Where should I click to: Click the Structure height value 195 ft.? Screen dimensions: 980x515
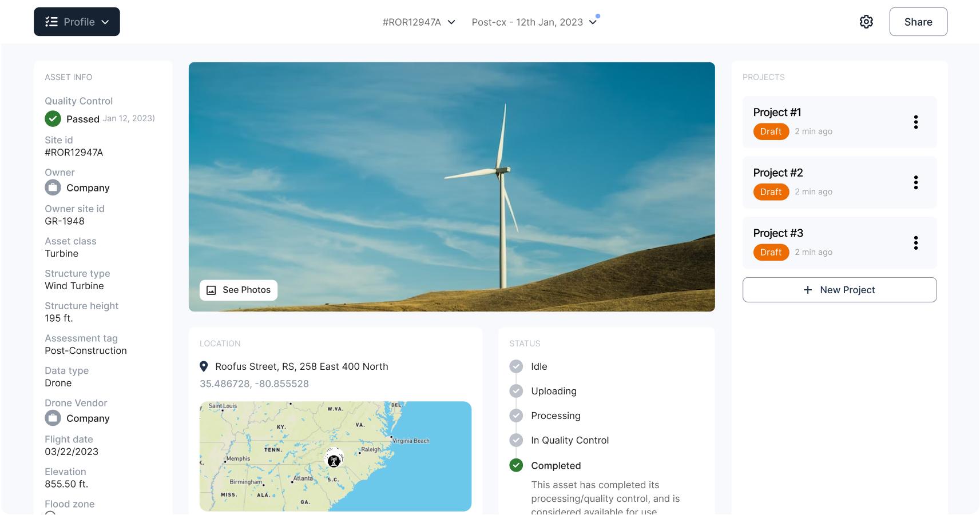[59, 318]
